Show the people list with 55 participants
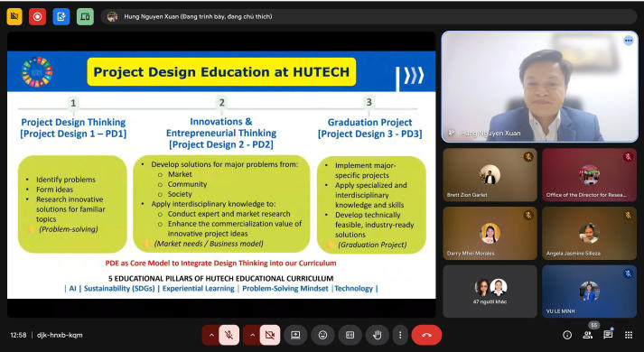 click(x=588, y=335)
